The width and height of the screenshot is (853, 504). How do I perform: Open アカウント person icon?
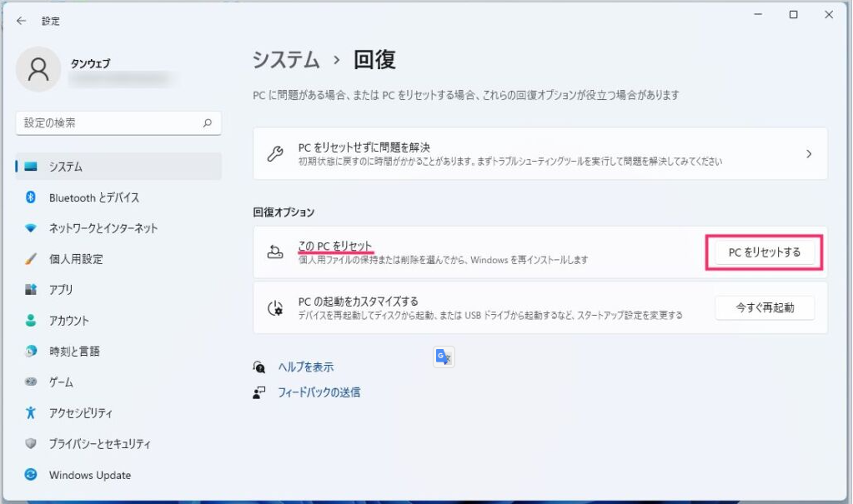(31, 320)
